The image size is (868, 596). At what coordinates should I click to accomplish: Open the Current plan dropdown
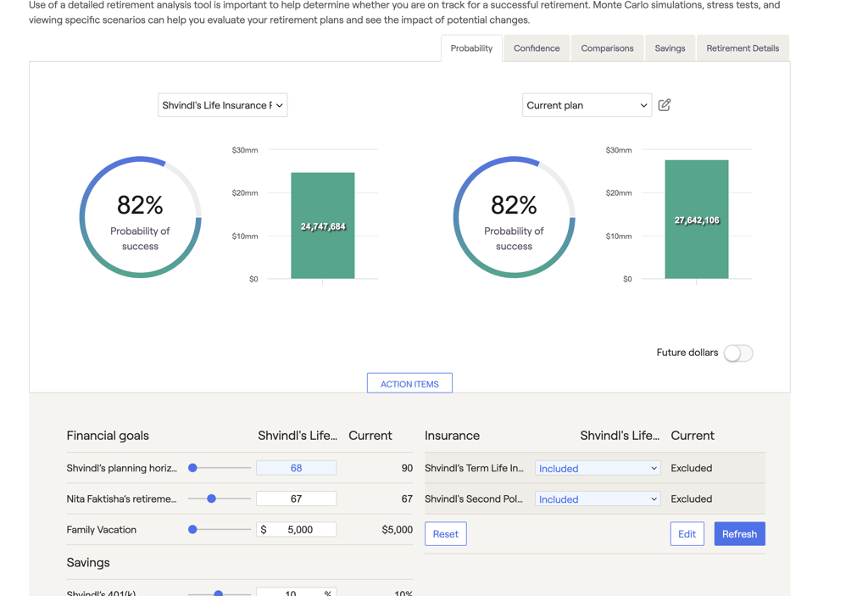587,105
